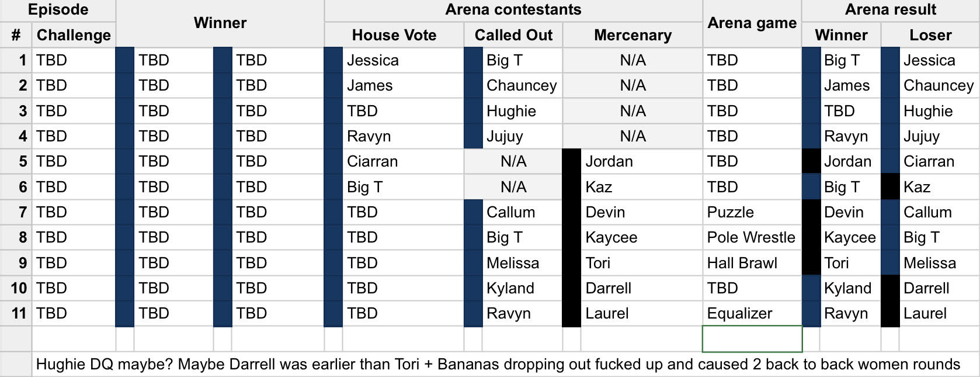Select the Challenge header cell
The image size is (980, 377).
click(x=74, y=35)
